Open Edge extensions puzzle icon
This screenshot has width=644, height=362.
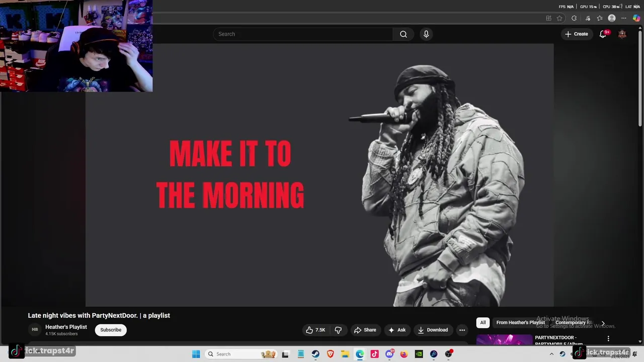tap(574, 18)
